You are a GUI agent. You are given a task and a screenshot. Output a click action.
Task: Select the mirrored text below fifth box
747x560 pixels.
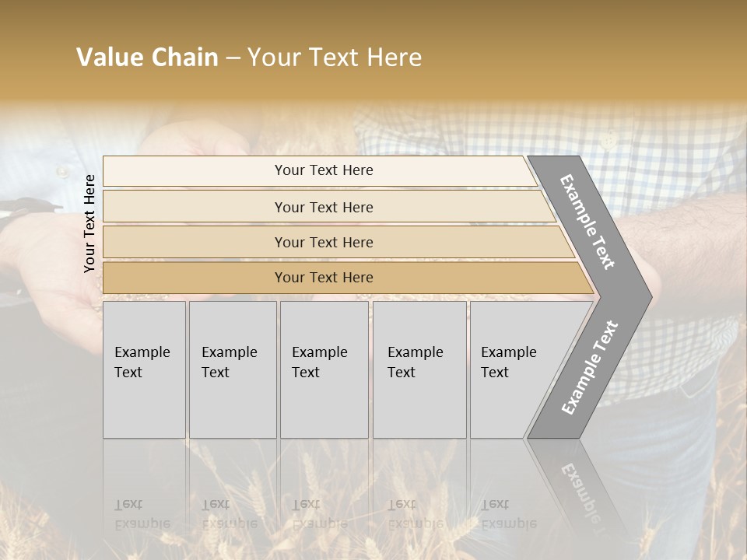coord(508,513)
